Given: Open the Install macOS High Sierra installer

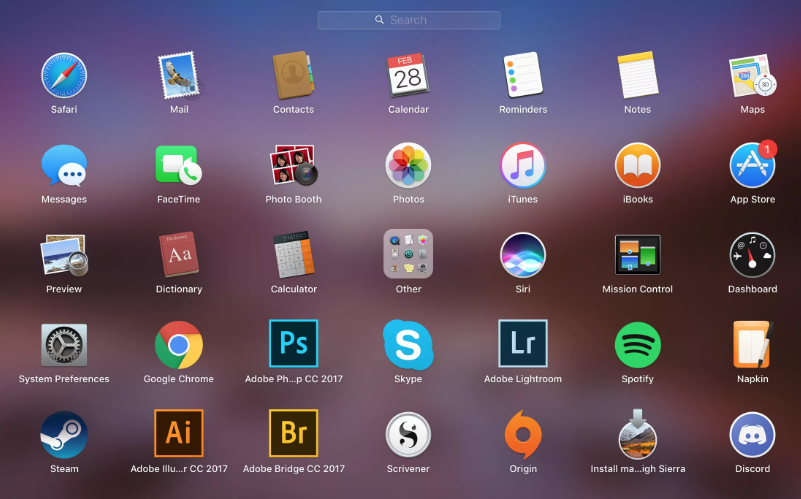Looking at the screenshot, I should pyautogui.click(x=638, y=434).
